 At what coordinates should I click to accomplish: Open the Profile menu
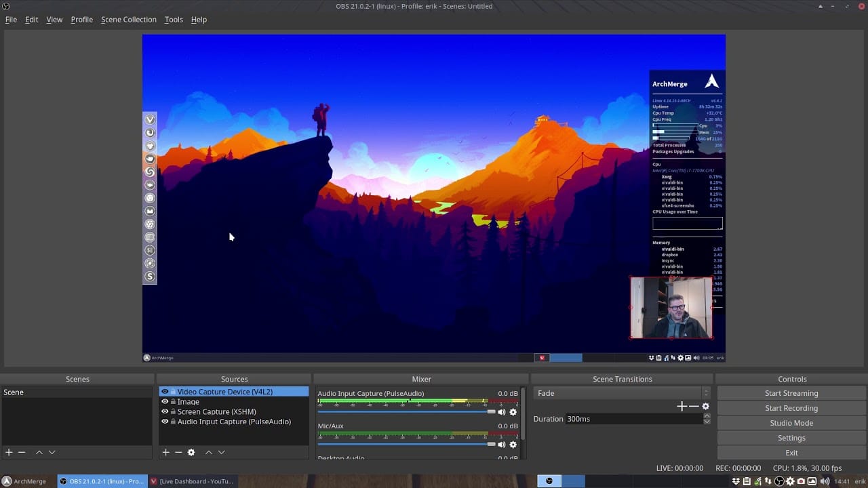tap(81, 20)
